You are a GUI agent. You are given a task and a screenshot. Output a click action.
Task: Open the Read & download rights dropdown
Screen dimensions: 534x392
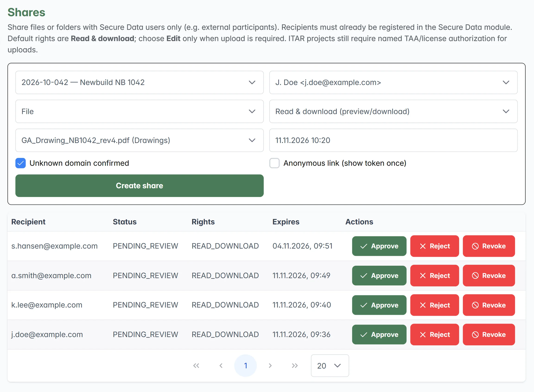pos(393,111)
